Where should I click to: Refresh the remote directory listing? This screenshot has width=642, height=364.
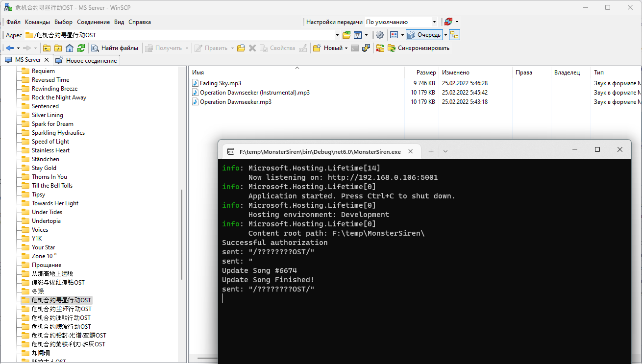81,48
